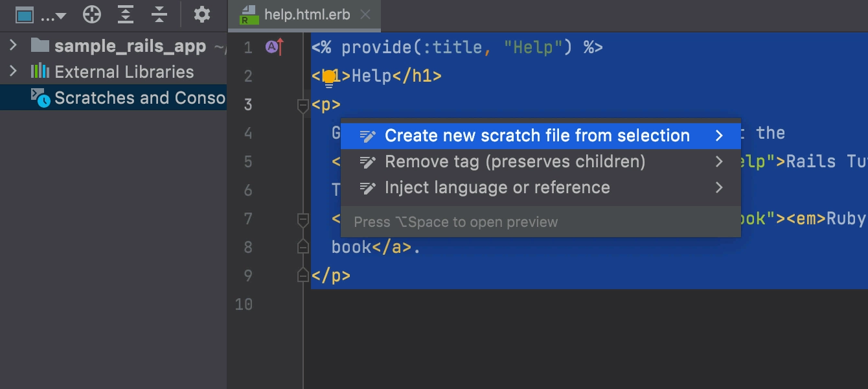This screenshot has width=868, height=389.
Task: Click line number 5 in the gutter
Action: click(247, 162)
